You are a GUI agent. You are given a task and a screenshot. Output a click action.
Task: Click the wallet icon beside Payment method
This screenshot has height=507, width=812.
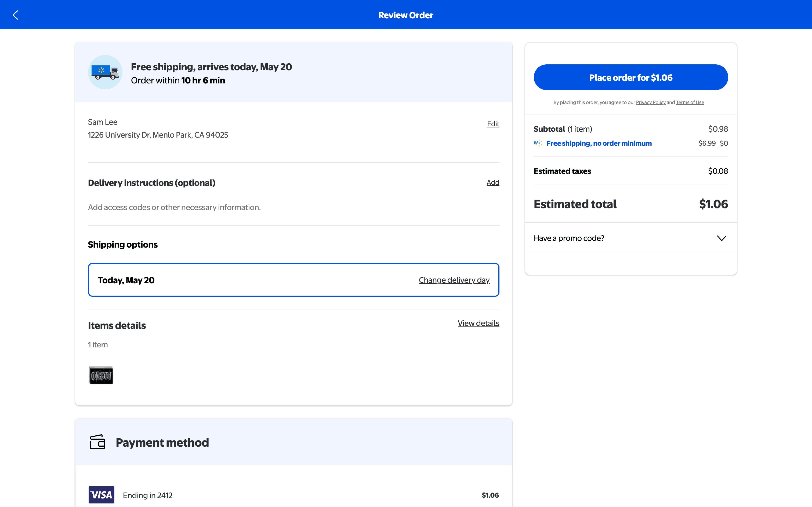97,442
